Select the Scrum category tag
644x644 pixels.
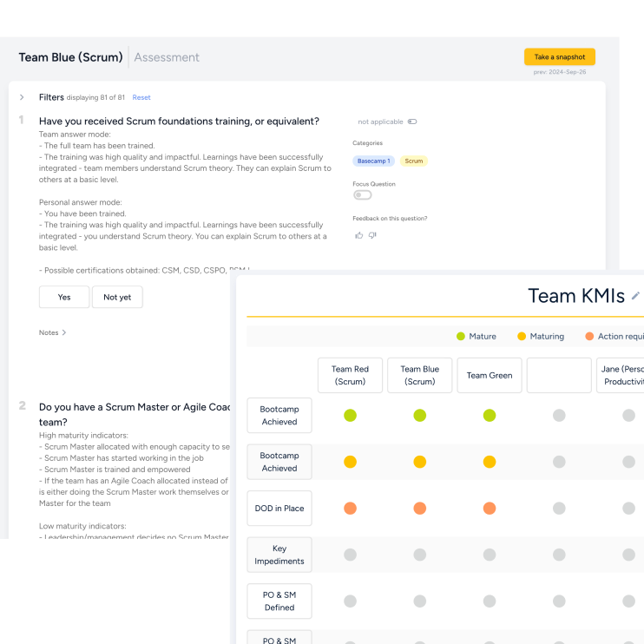tap(414, 161)
